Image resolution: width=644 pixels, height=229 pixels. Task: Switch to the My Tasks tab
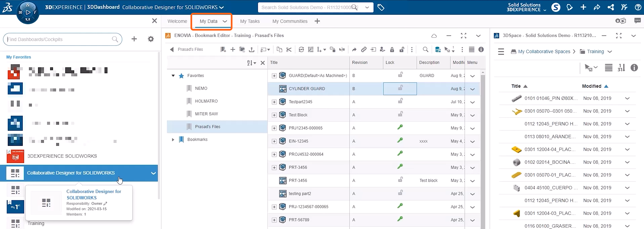click(x=250, y=21)
